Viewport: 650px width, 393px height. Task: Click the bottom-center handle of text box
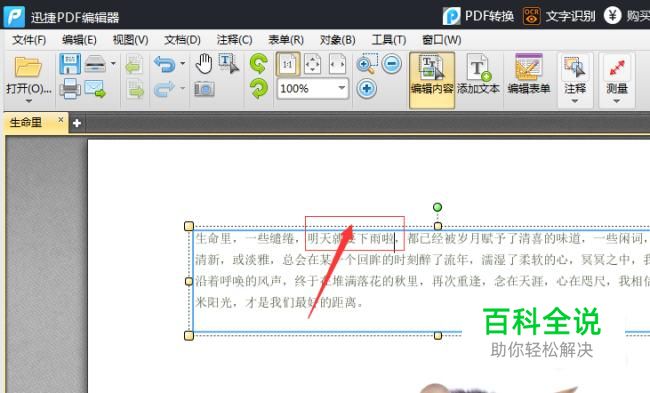coord(438,335)
